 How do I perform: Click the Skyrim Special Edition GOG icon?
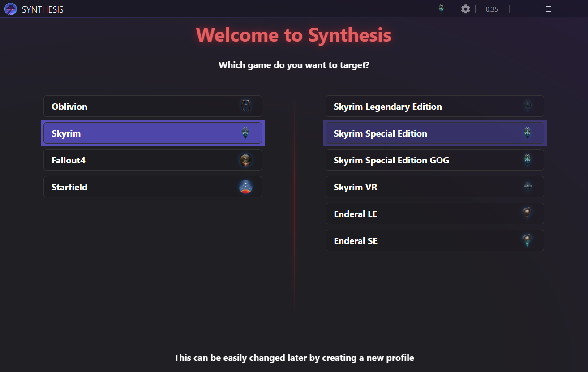(528, 160)
